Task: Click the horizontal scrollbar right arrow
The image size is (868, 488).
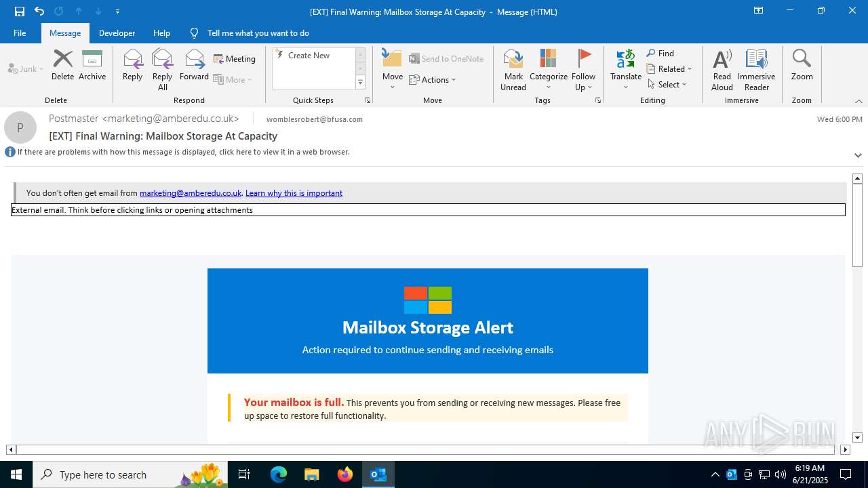Action: pyautogui.click(x=845, y=449)
